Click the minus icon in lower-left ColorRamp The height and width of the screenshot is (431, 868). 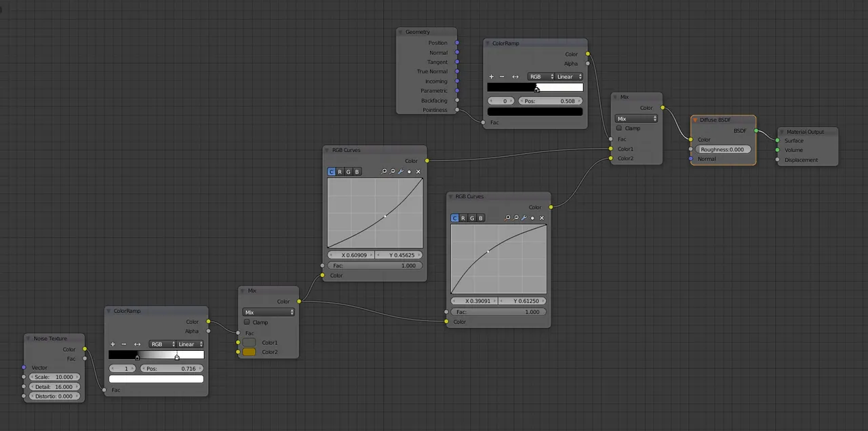pos(123,344)
